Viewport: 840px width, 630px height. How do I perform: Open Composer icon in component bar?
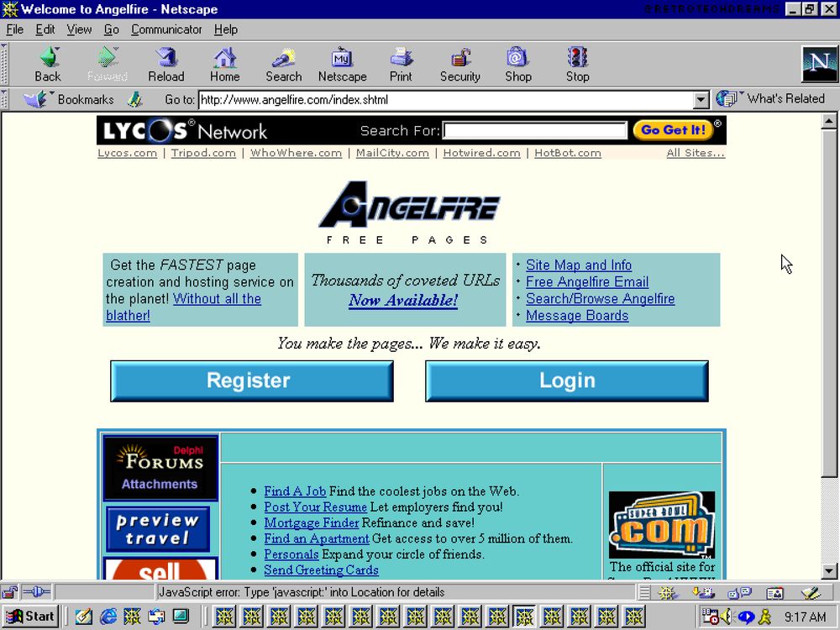(811, 592)
